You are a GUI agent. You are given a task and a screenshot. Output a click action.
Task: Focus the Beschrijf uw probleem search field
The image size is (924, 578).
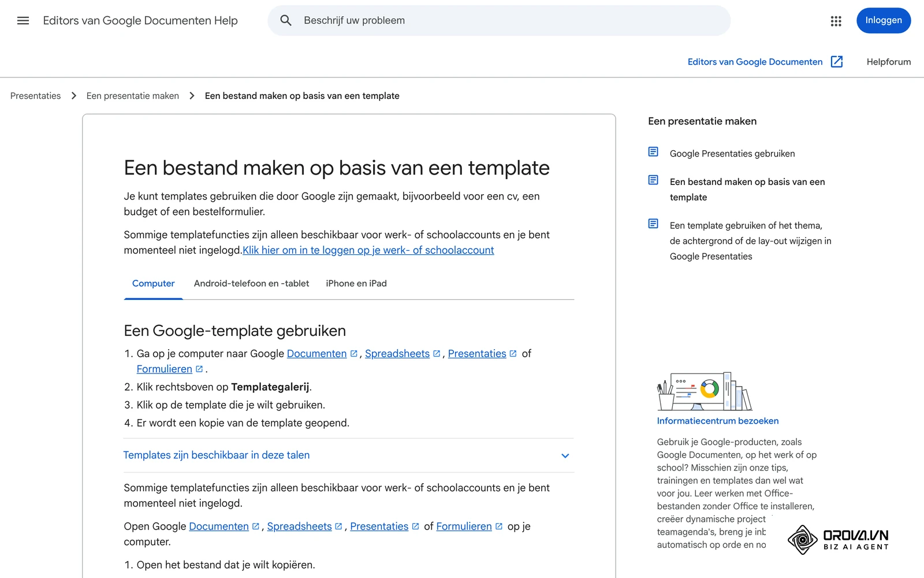tap(499, 21)
